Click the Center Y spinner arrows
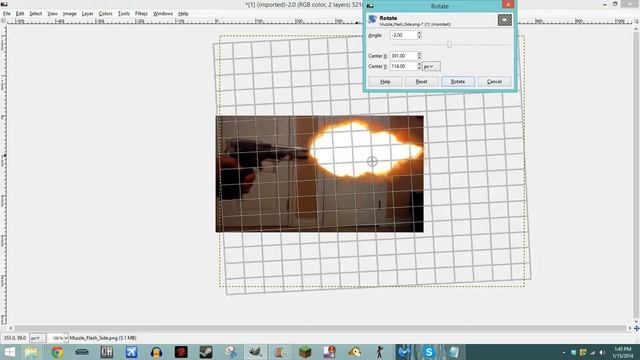 tap(419, 66)
